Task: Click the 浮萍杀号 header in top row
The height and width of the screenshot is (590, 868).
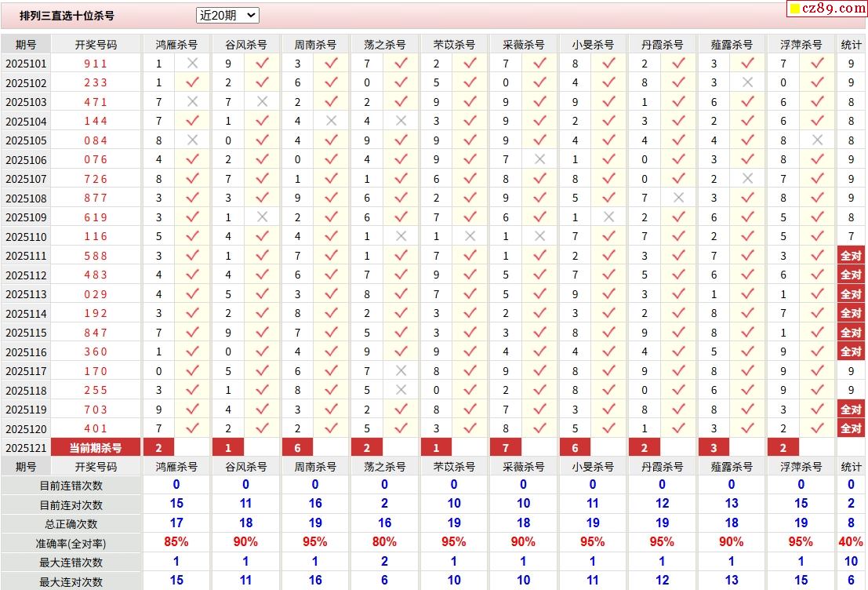Action: coord(801,45)
